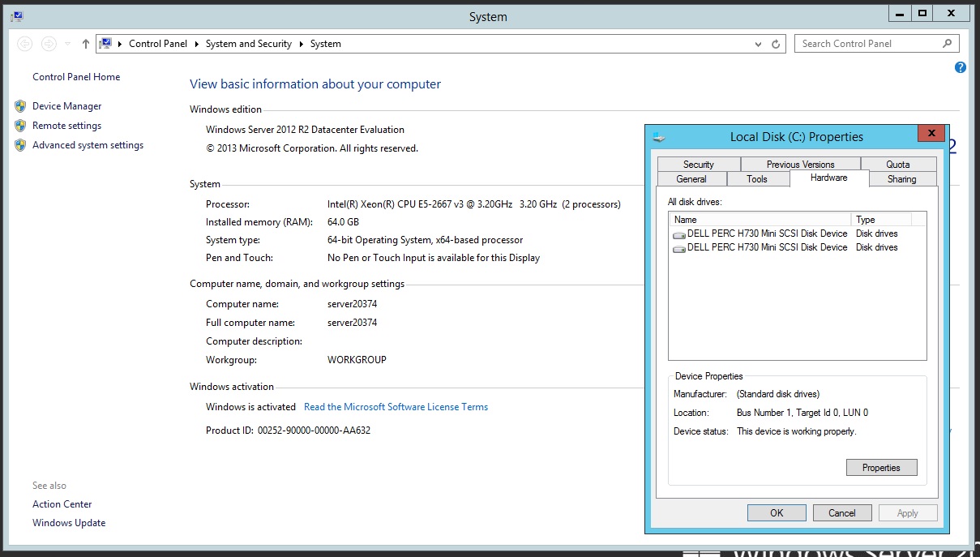Click the Intel Xeon processor text
The image size is (980, 557).
[473, 204]
